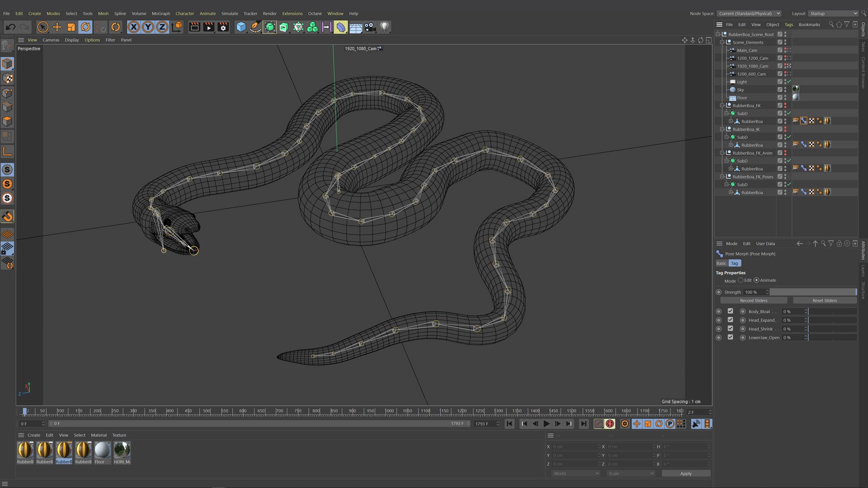Open the MoGraph menu

(x=161, y=14)
